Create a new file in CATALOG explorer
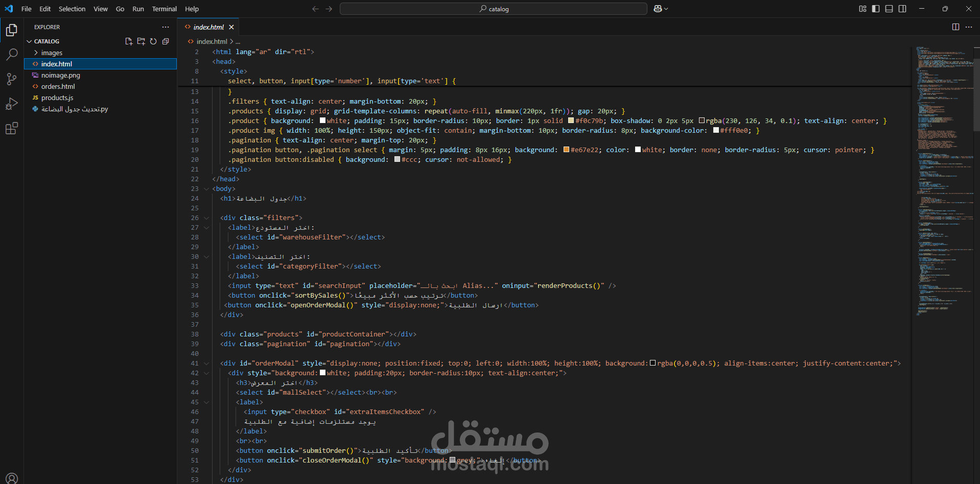Image resolution: width=980 pixels, height=484 pixels. 129,41
